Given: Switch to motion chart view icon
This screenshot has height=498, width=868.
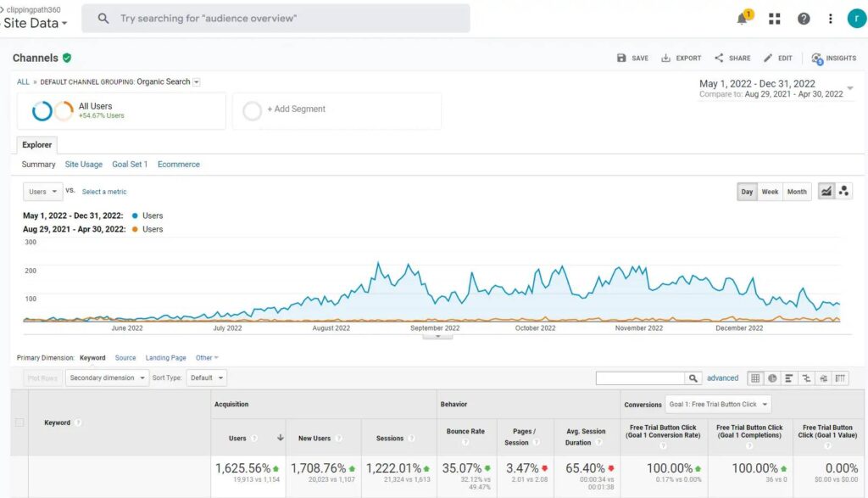Looking at the screenshot, I should tap(843, 192).
